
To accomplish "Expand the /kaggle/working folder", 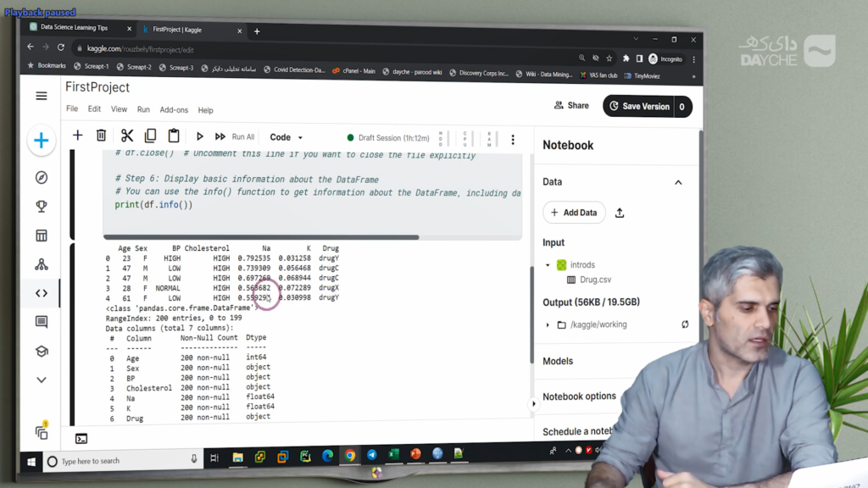I will pos(548,324).
